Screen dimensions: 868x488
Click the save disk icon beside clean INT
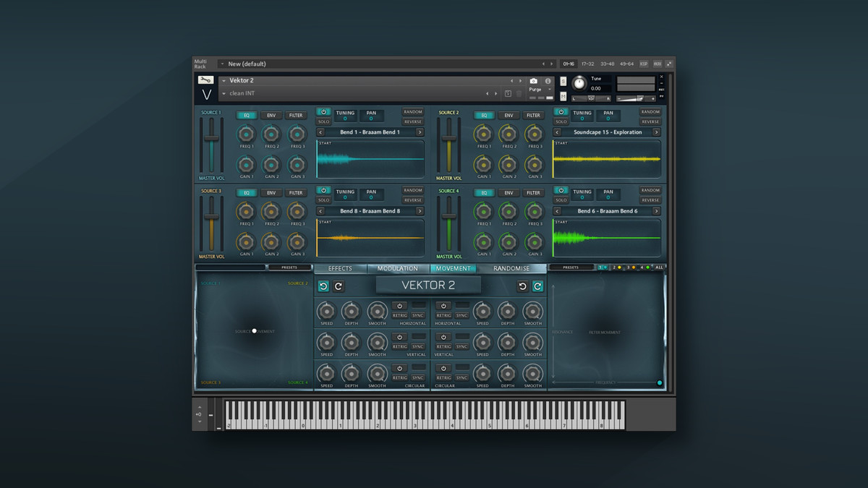click(508, 93)
